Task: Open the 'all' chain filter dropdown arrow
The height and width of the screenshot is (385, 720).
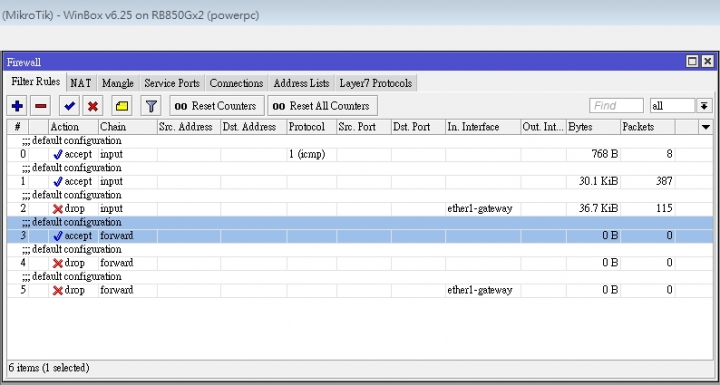Action: click(704, 106)
